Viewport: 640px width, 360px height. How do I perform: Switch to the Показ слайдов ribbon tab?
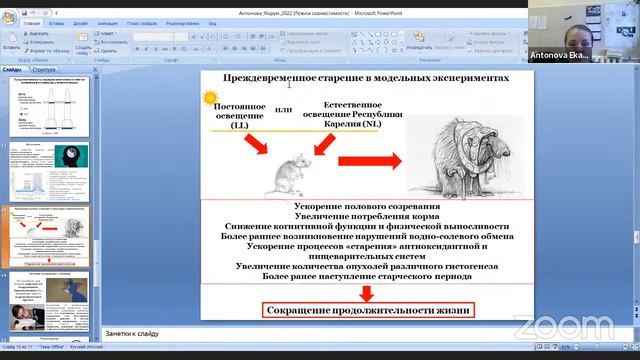142,24
